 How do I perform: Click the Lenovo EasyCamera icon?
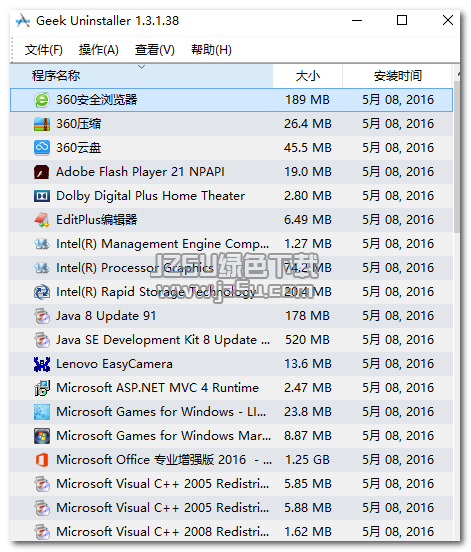[42, 364]
